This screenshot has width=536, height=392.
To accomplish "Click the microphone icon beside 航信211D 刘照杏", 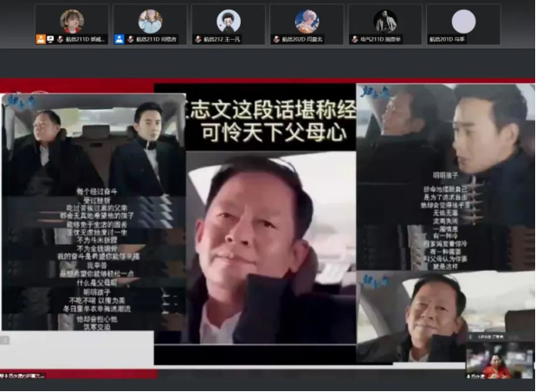I will [x=131, y=39].
